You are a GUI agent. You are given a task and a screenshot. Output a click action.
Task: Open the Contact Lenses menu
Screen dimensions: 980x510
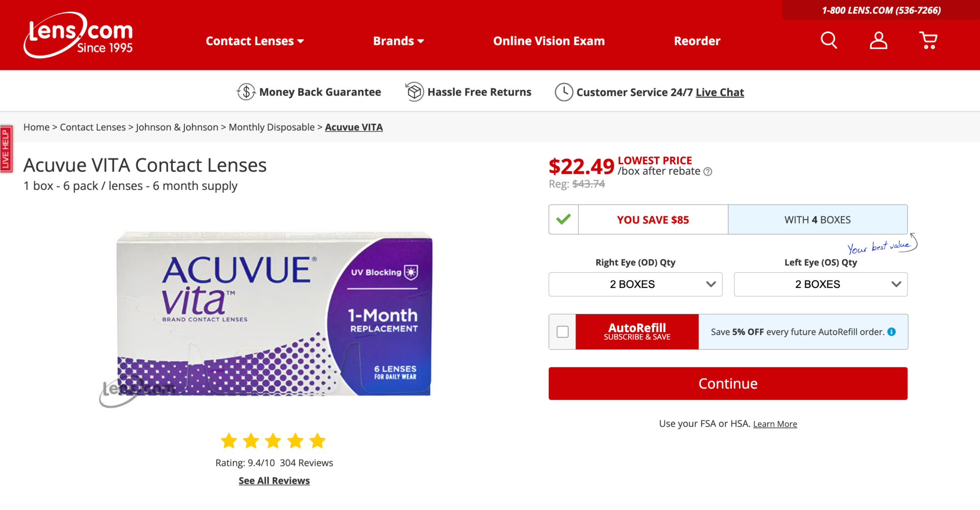254,41
